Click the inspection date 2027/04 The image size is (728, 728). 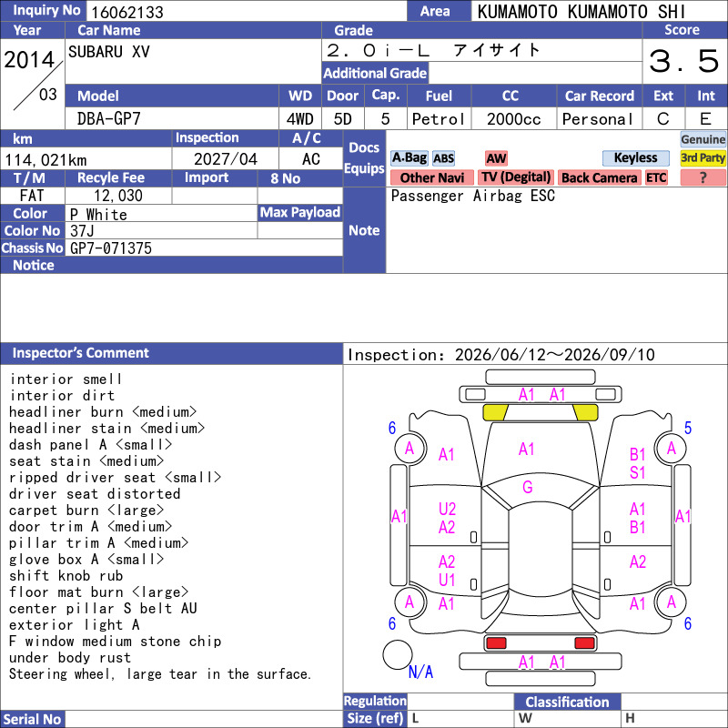point(225,159)
